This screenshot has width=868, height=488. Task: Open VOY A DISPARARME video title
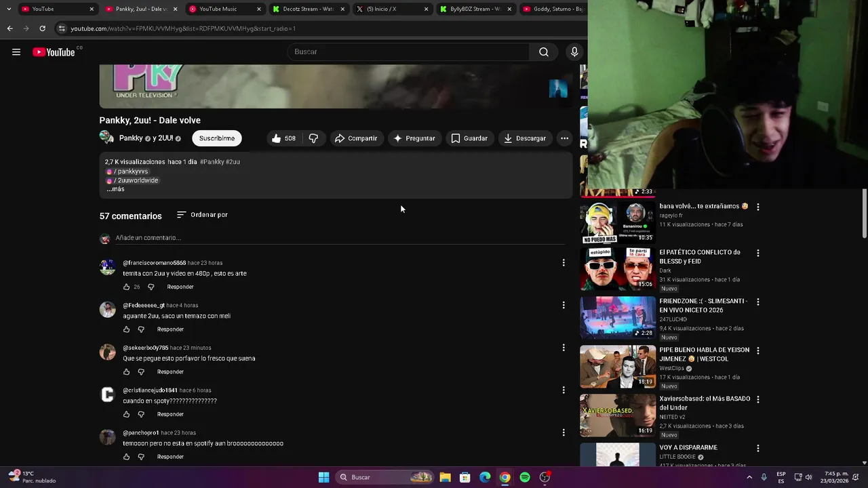pos(688,447)
